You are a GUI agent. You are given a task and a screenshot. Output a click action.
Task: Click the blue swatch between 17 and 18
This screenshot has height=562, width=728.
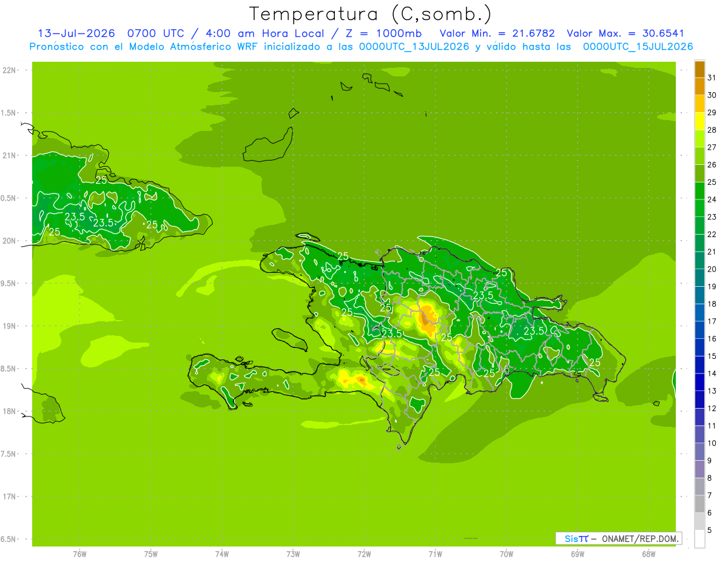point(699,313)
